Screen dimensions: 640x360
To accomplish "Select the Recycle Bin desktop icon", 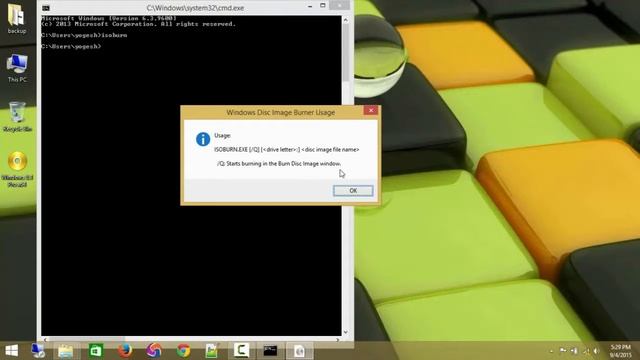I will (17, 117).
